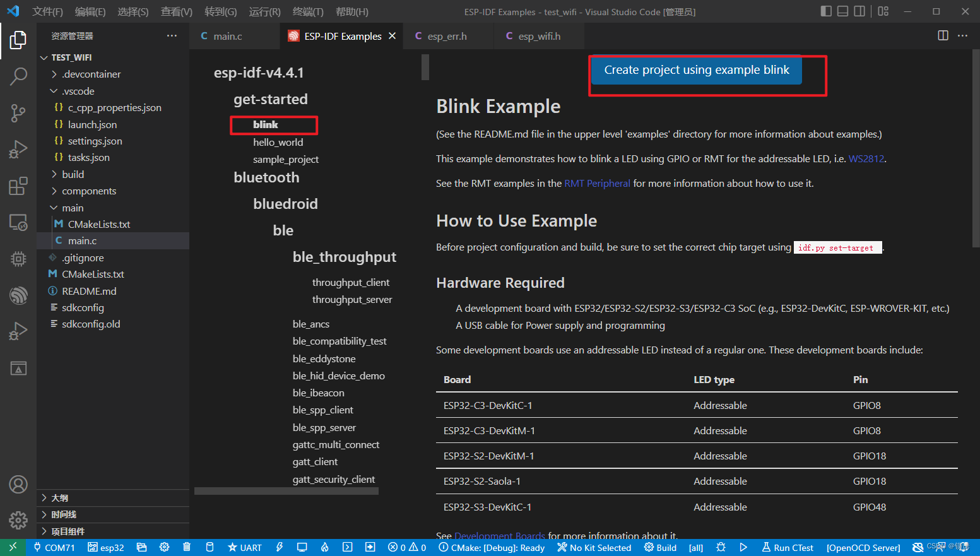This screenshot has height=556, width=980.
Task: Open the Source Control view
Action: [x=18, y=113]
